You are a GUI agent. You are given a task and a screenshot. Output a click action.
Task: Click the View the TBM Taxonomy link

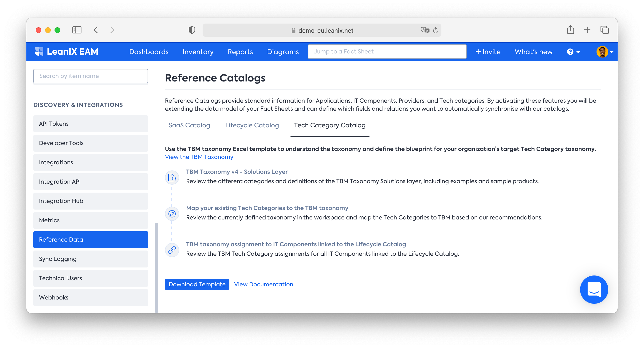[199, 157]
